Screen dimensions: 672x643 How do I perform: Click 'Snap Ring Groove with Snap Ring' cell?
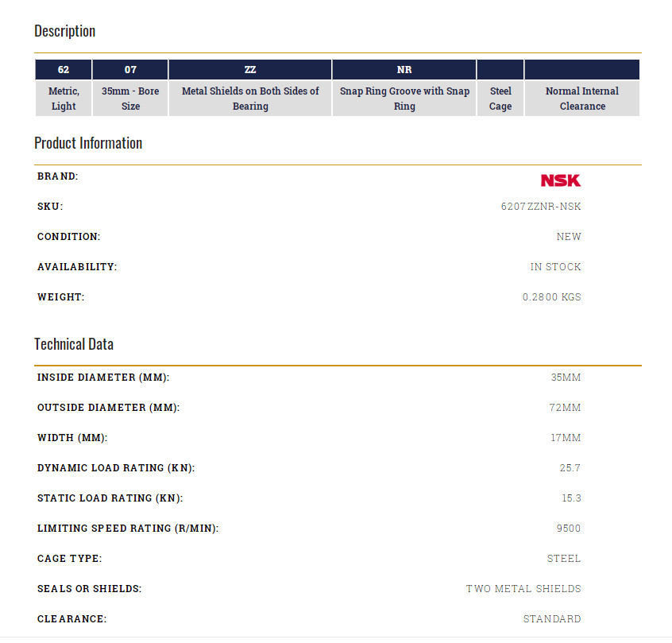404,99
